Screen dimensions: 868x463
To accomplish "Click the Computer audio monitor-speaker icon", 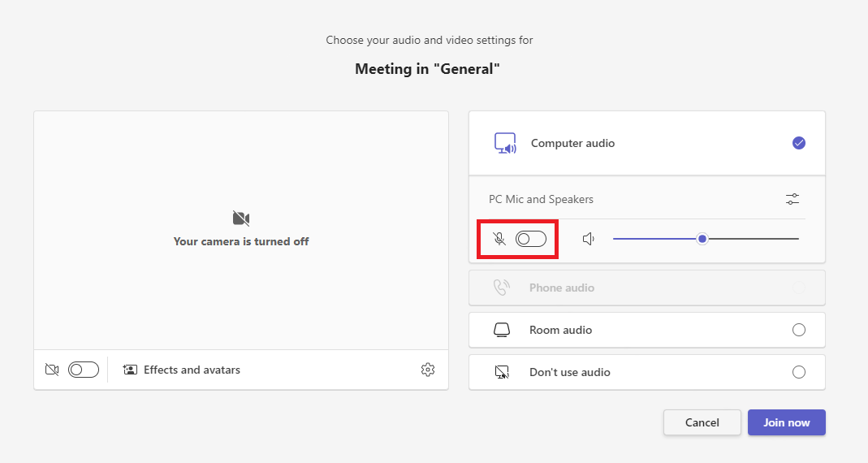I will pyautogui.click(x=505, y=144).
